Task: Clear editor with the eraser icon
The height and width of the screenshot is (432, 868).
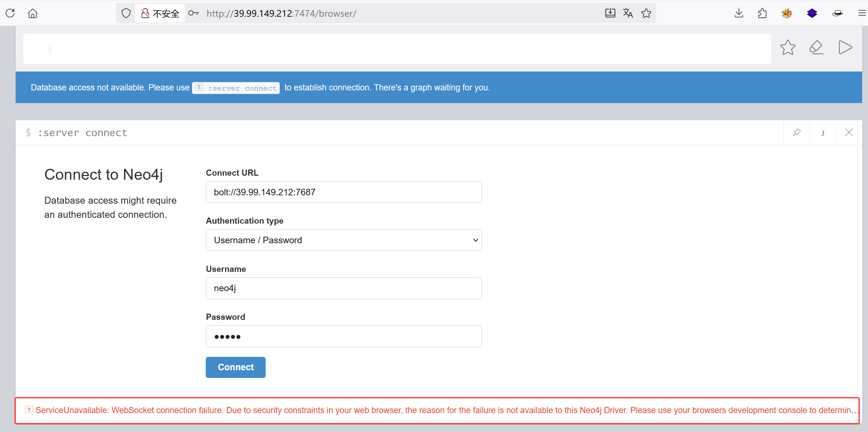Action: coord(816,48)
